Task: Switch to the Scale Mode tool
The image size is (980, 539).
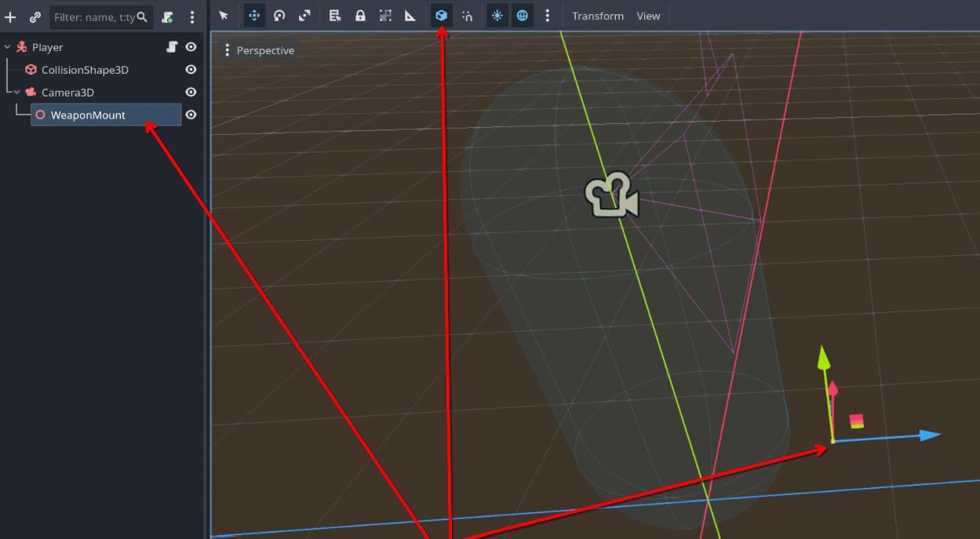Action: (304, 16)
